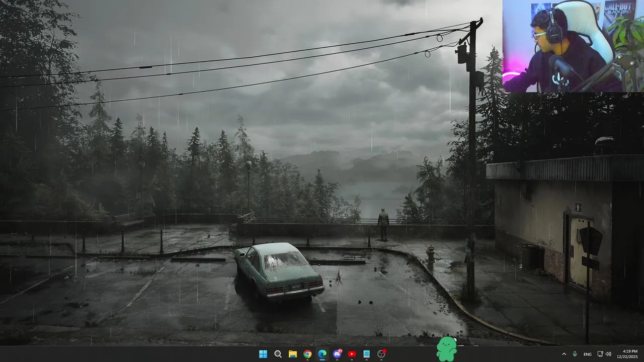
Task: Open taskbar Search
Action: point(278,354)
